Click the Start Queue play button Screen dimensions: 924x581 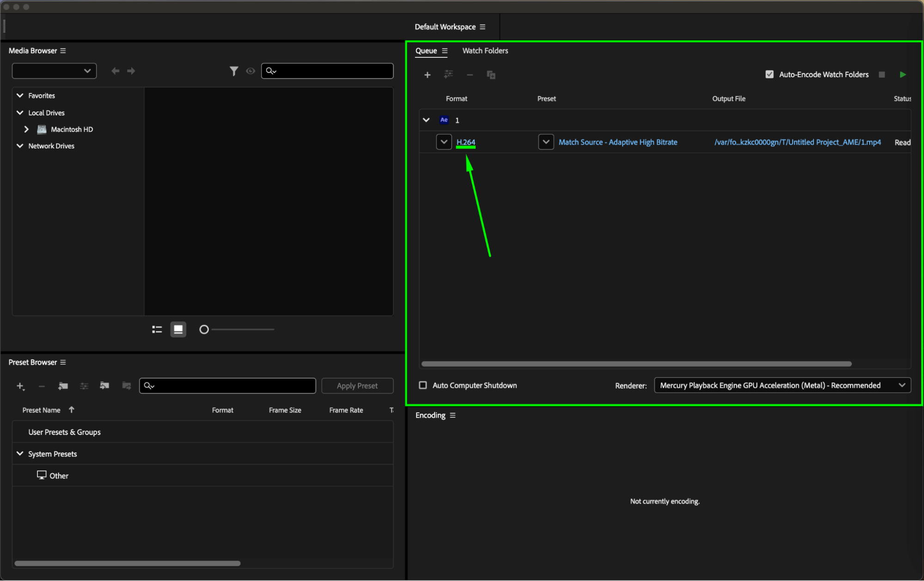pyautogui.click(x=902, y=74)
